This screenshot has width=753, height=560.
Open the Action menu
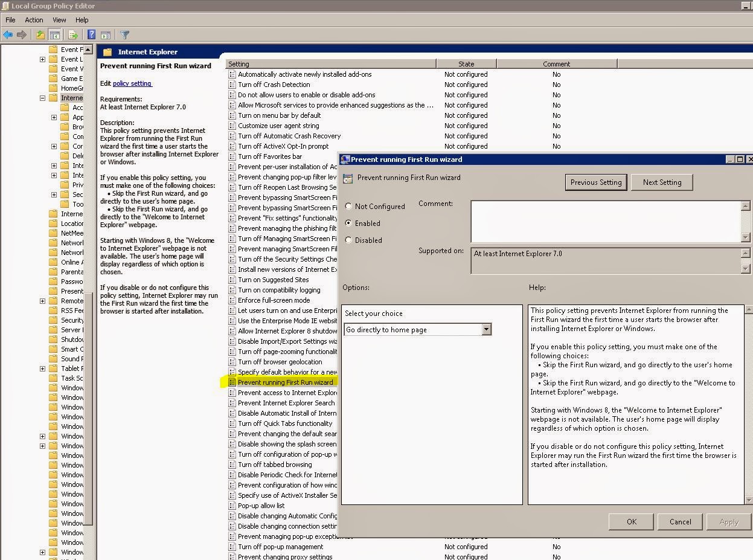[x=34, y=20]
